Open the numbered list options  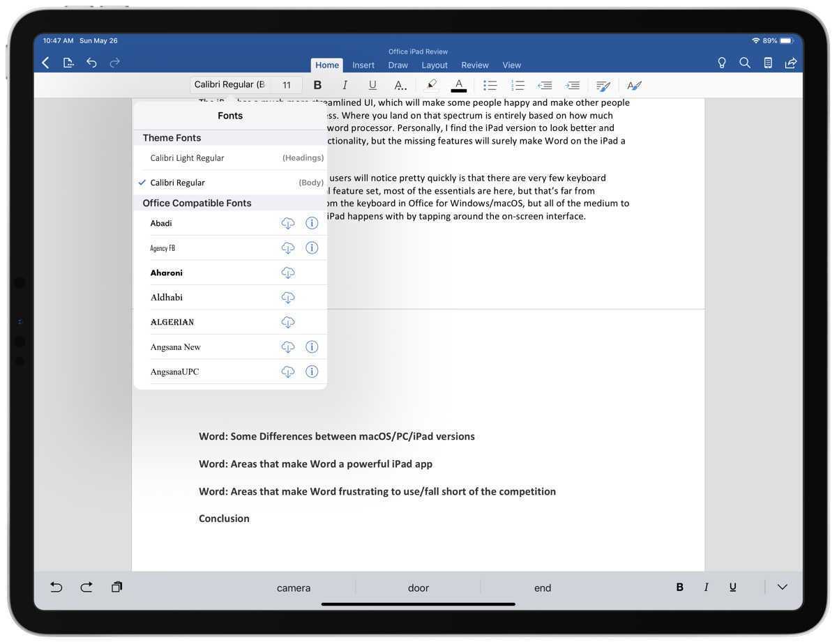tap(518, 85)
